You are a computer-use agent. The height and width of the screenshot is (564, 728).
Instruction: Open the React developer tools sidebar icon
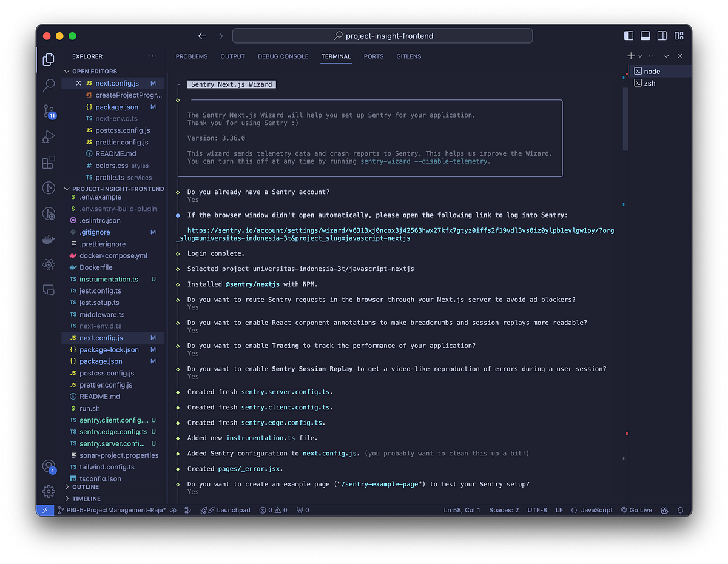(x=49, y=264)
